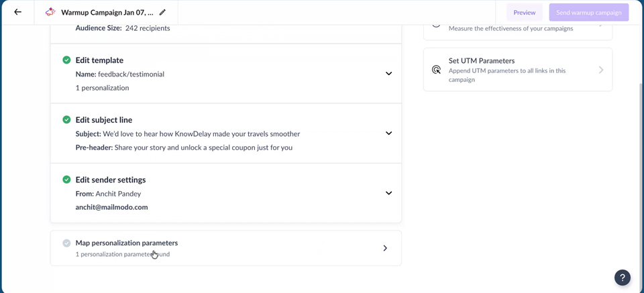644x293 pixels.
Task: Click Send warmup campaign button
Action: tap(588, 12)
